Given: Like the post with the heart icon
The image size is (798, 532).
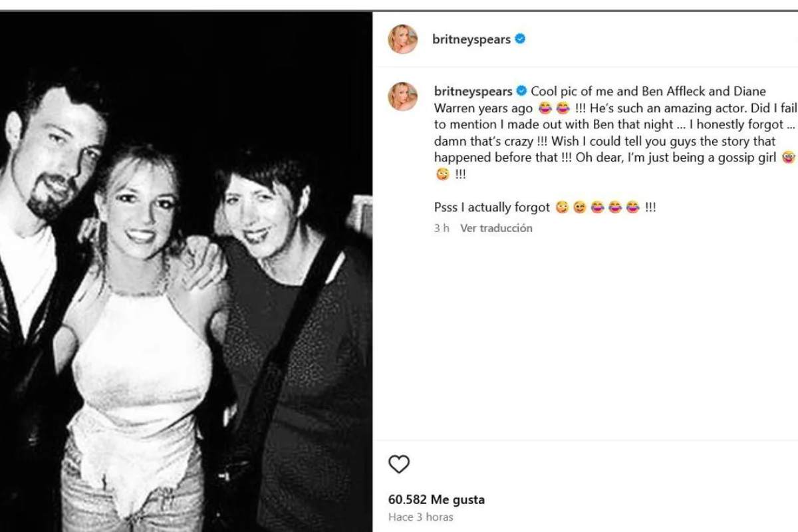Looking at the screenshot, I should (x=399, y=464).
